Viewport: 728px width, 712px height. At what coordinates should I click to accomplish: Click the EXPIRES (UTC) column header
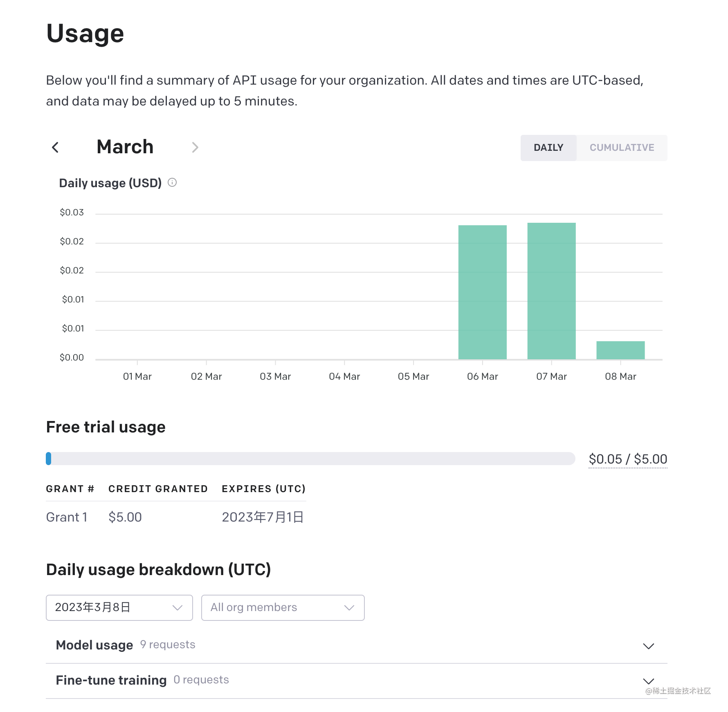click(x=263, y=489)
